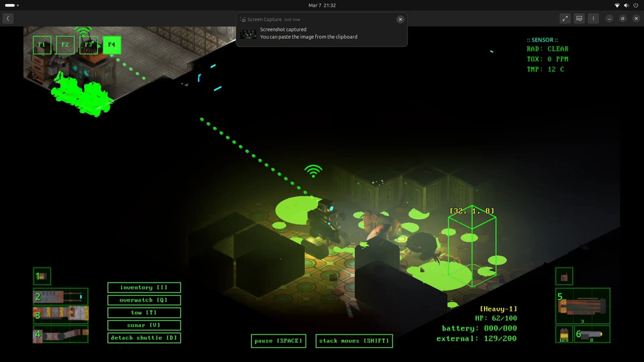Click the green wireframe tile cursor
The height and width of the screenshot is (362, 644).
point(472,246)
